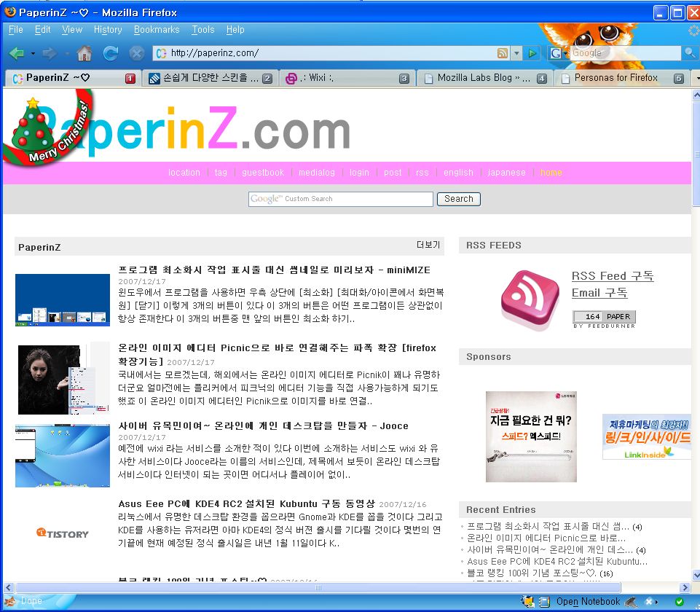Screen dimensions: 700x612
Task: Open the Home page icon
Action: coord(84,53)
